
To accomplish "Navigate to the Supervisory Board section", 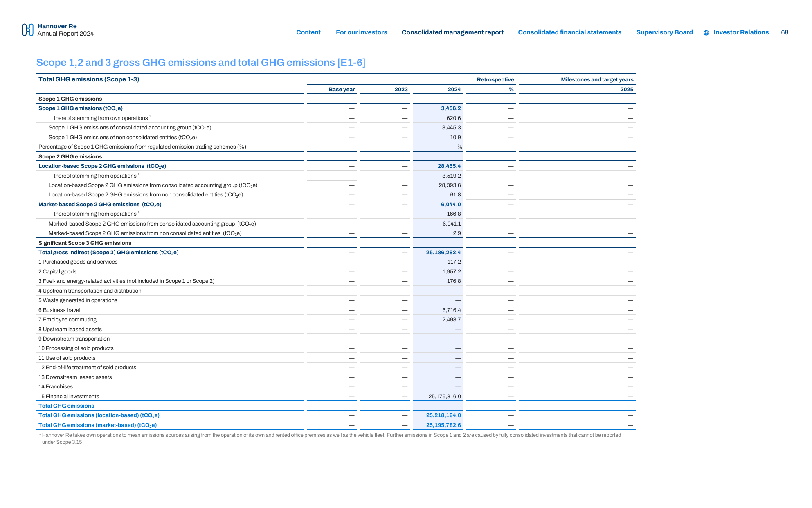I will 664,32.
